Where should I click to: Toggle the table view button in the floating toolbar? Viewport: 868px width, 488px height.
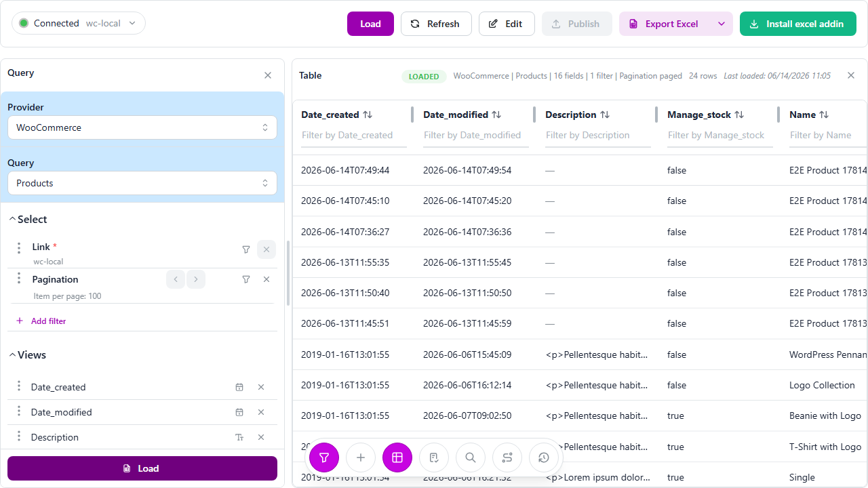397,457
